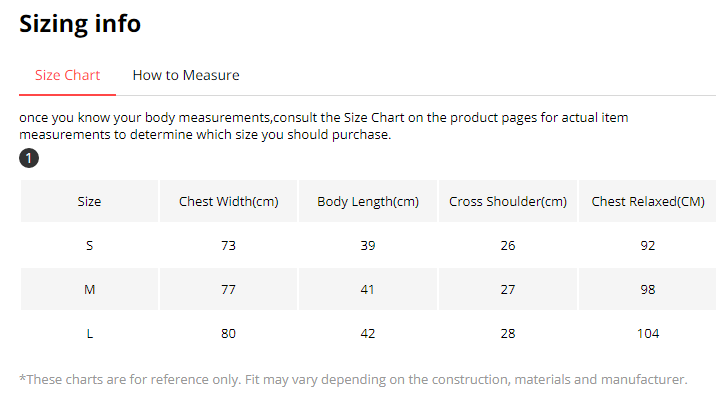Select the S size row label

89,246
